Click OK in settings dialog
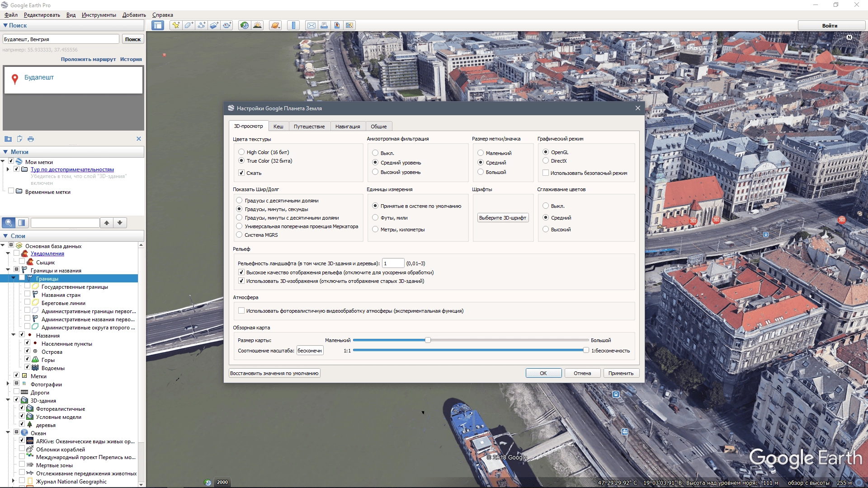 coord(543,373)
